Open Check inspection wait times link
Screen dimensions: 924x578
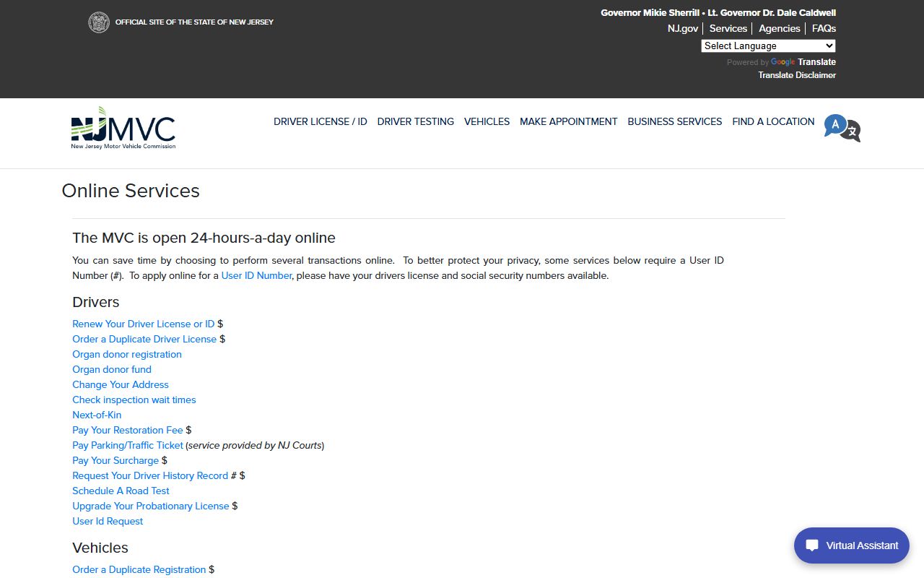point(134,400)
